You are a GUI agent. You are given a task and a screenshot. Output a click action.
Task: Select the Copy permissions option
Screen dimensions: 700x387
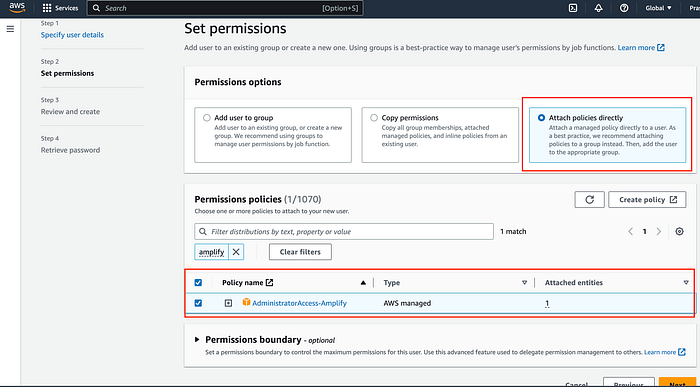[374, 118]
